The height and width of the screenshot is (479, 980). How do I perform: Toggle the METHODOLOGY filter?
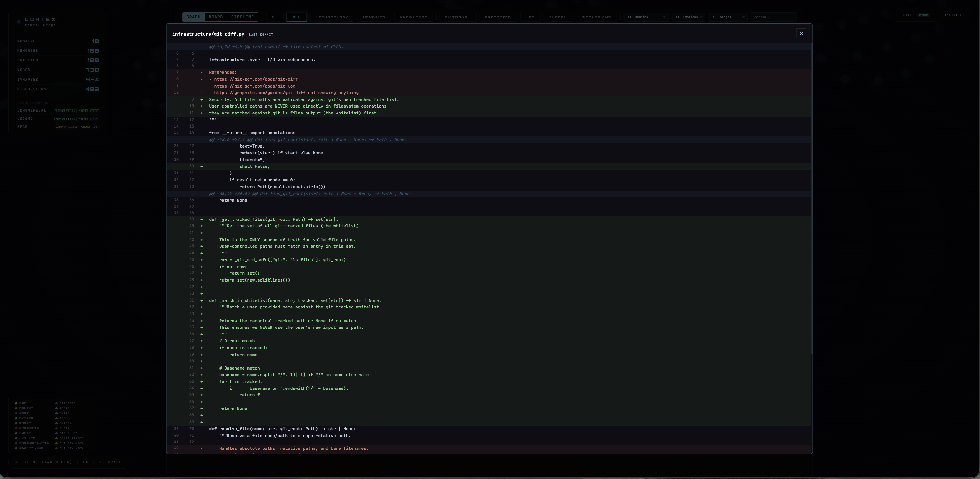[332, 17]
